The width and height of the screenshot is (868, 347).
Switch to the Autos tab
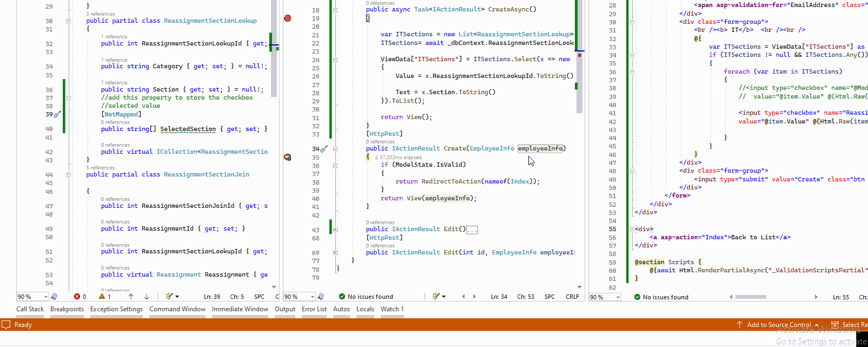(341, 309)
